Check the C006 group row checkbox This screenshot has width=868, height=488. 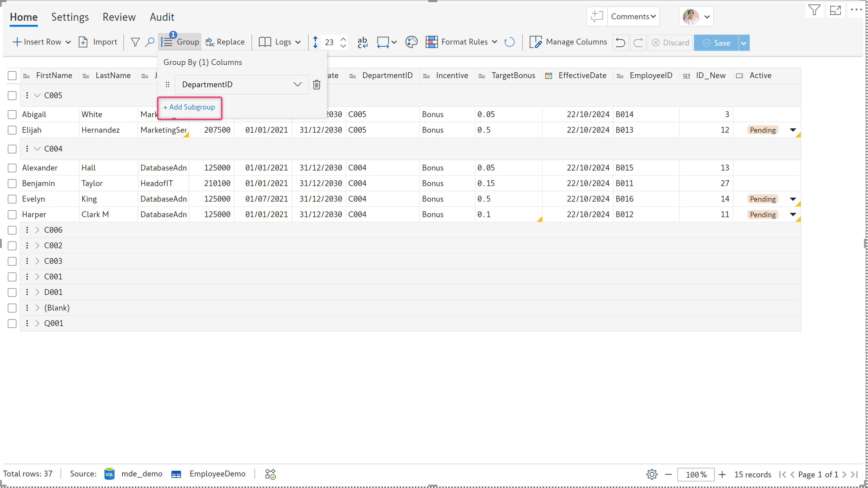pyautogui.click(x=12, y=230)
